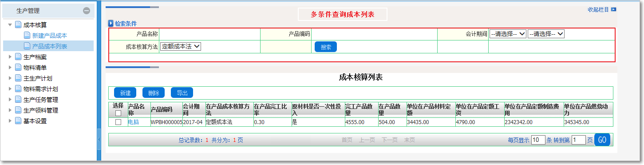The width and height of the screenshot is (644, 165).
Task: Open the 成本核算方法 dropdown
Action: (181, 46)
